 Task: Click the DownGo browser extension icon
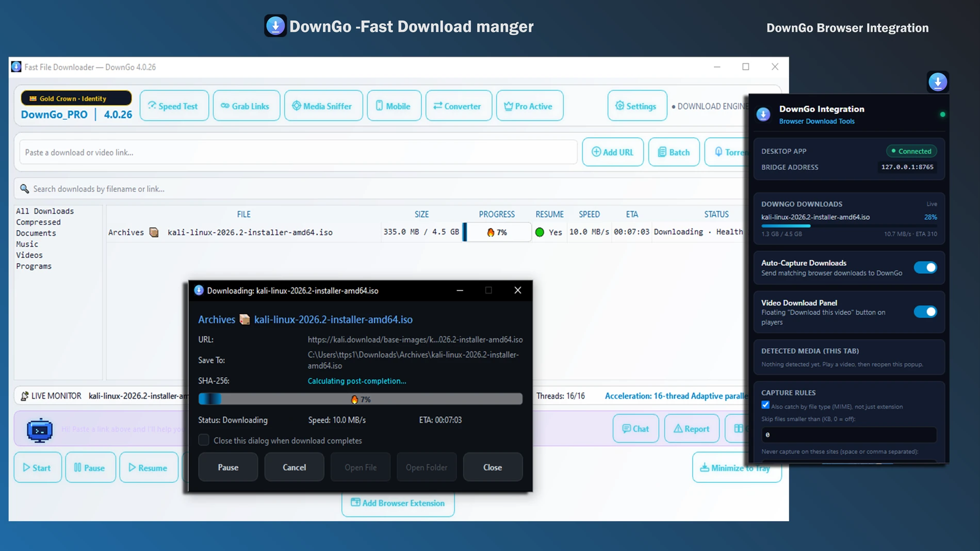(938, 82)
